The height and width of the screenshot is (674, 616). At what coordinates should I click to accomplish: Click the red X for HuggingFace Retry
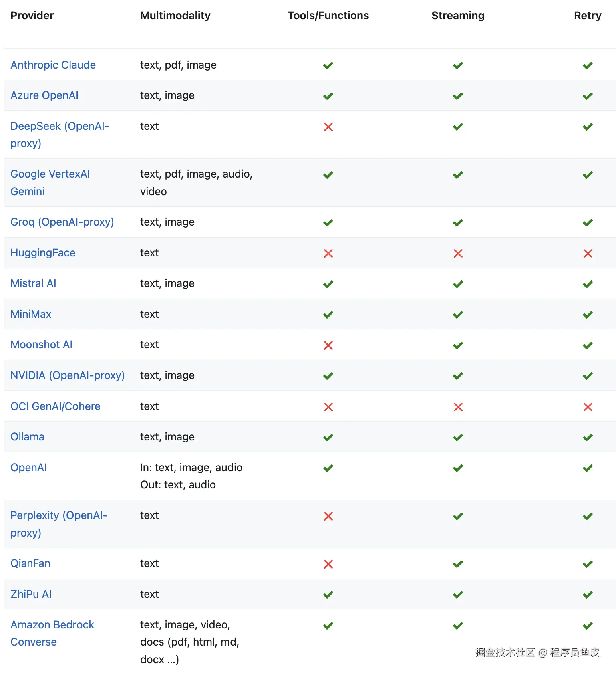tap(588, 253)
